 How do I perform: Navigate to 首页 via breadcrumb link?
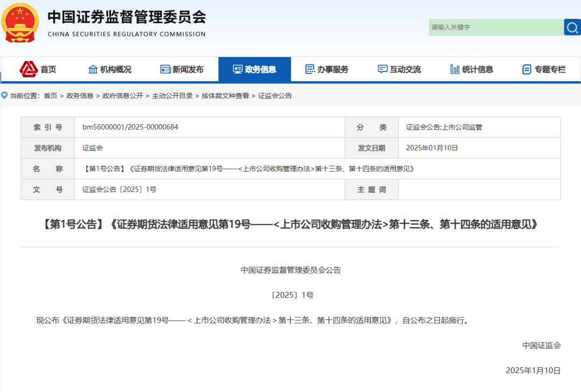(x=49, y=95)
